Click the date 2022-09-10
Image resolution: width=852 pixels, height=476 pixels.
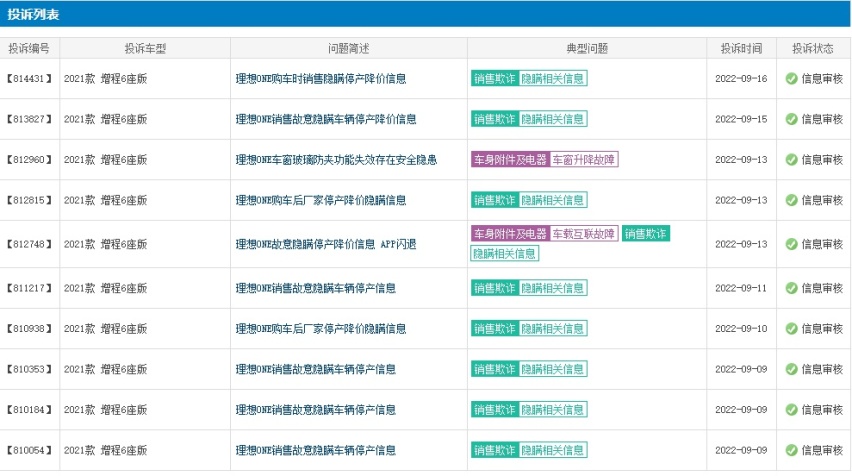(x=741, y=329)
